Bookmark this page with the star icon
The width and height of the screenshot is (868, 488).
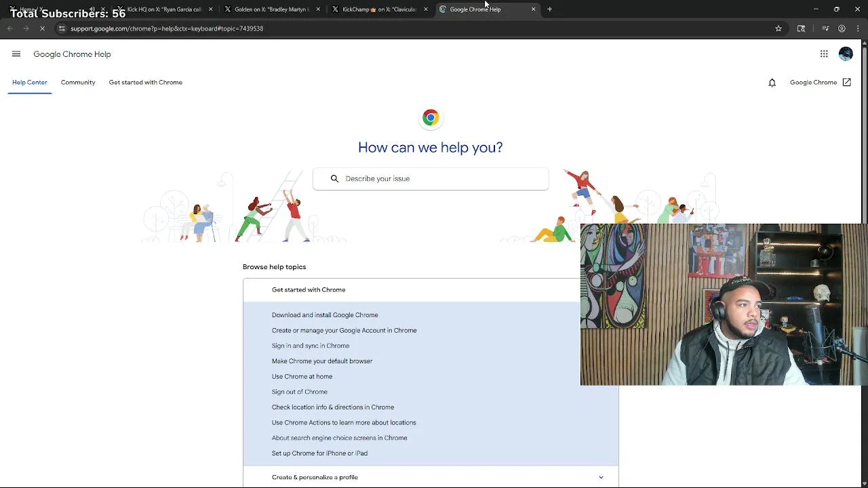coord(778,28)
